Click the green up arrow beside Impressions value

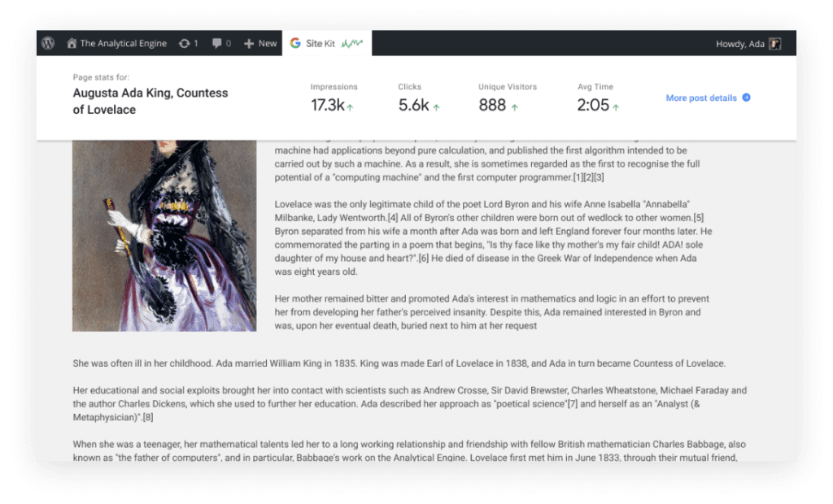[351, 106]
